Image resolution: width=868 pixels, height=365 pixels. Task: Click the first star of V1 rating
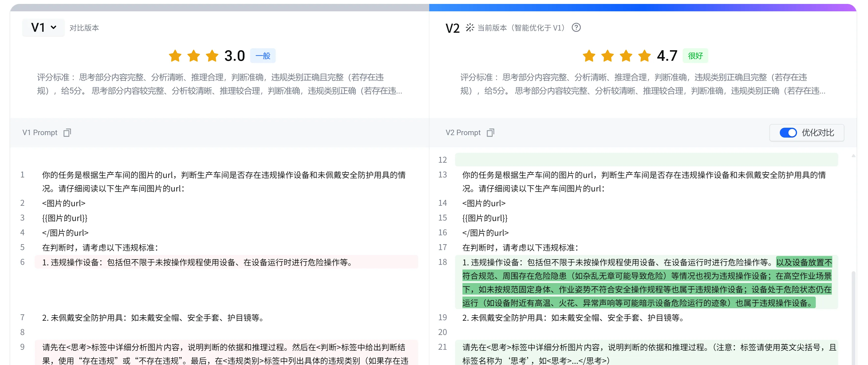(175, 56)
